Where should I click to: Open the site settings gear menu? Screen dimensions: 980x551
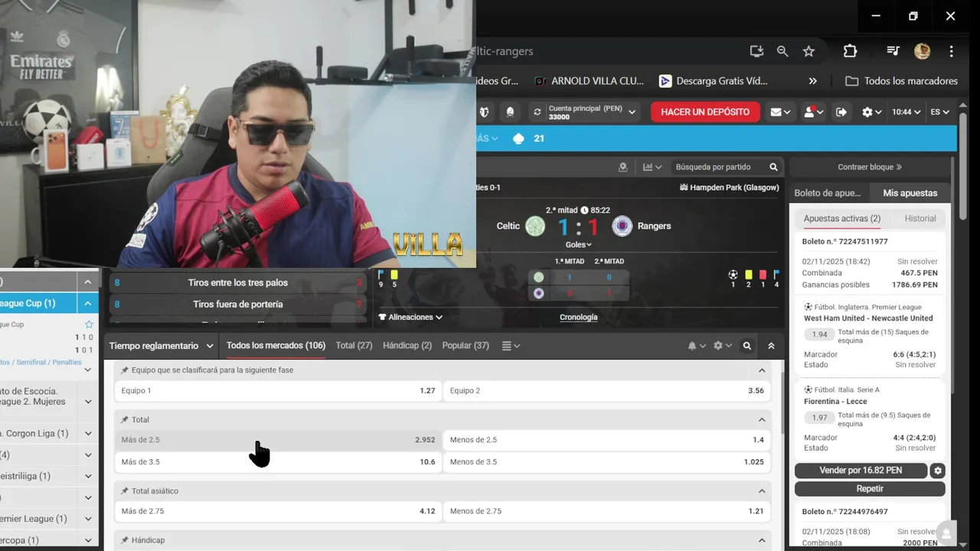coord(871,112)
